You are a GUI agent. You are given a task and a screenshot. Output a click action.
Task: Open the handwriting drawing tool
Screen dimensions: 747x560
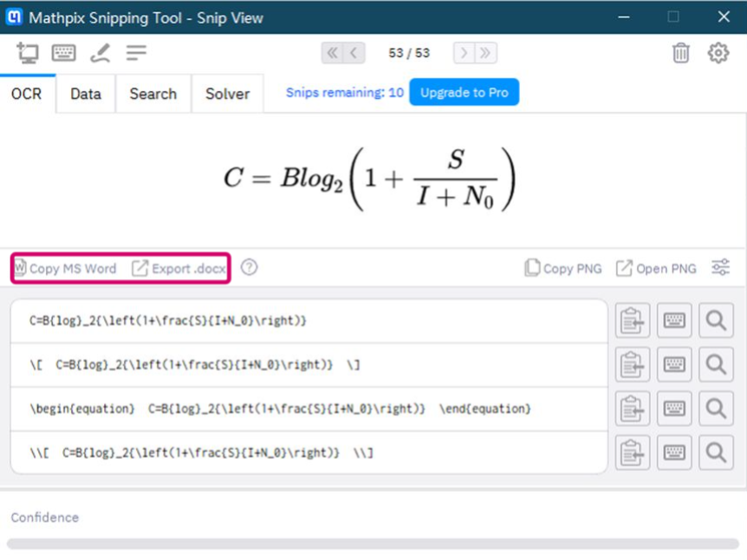tap(101, 52)
